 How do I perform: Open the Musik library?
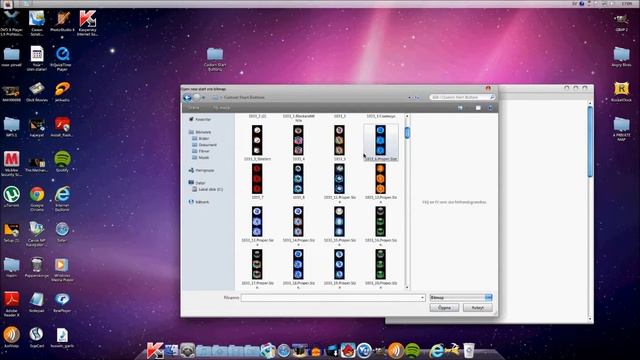201,158
